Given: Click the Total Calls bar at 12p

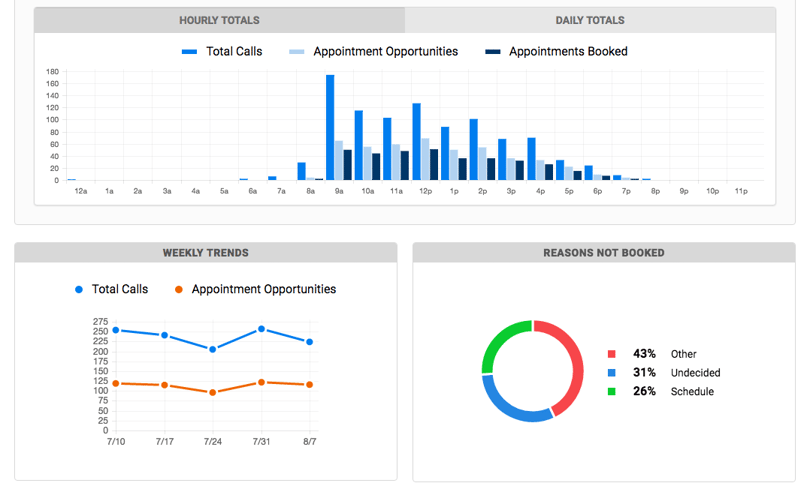Looking at the screenshot, I should [416, 141].
